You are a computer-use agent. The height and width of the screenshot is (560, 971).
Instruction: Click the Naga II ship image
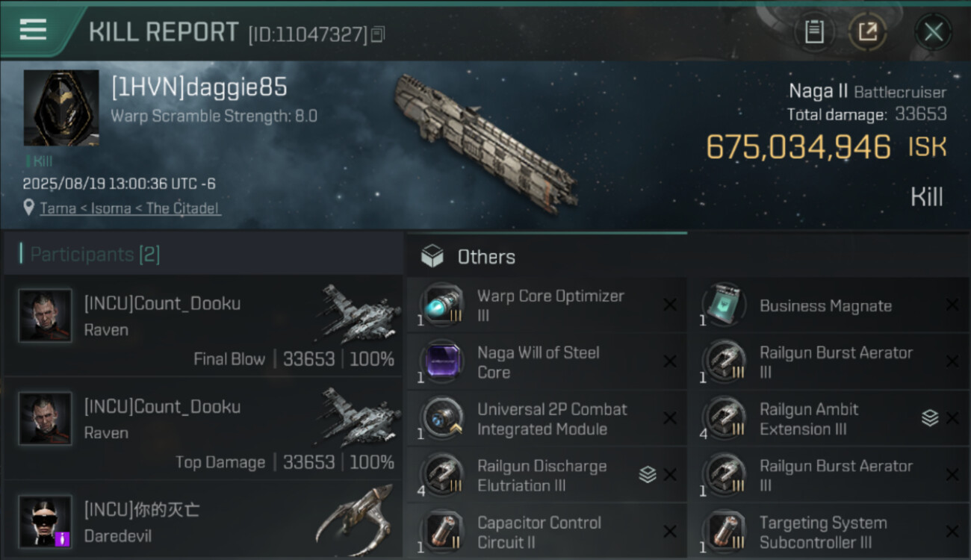tap(485, 142)
